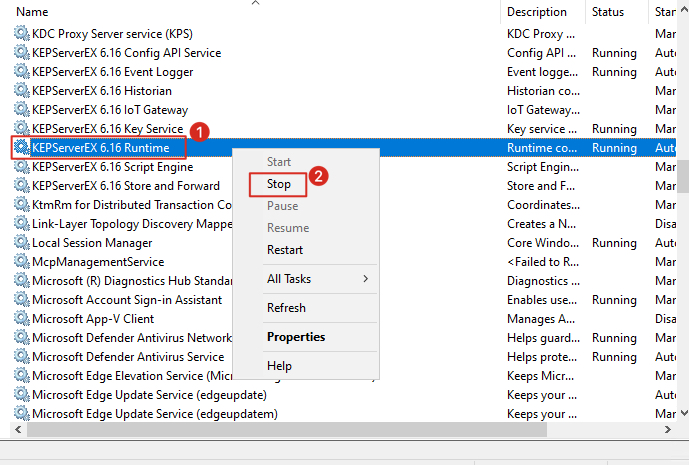Viewport: 689px width, 465px height.
Task: Click gear icon of McpManagementService
Action: point(22,261)
